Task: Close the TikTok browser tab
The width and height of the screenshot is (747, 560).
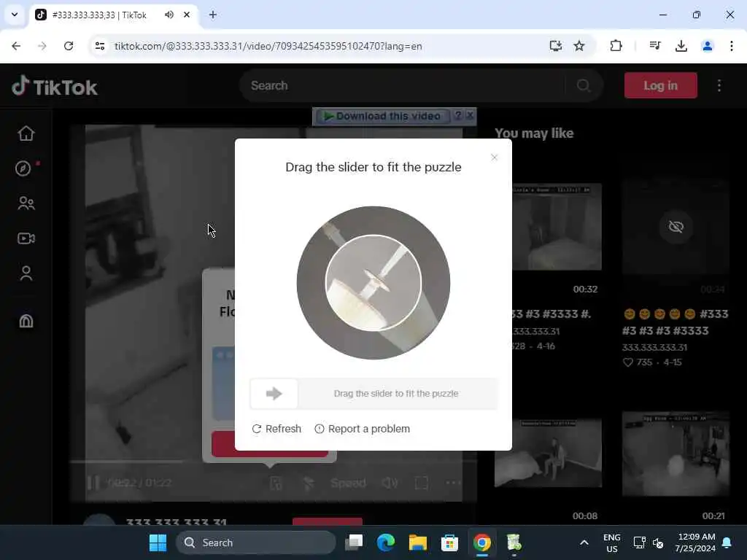Action: (187, 15)
